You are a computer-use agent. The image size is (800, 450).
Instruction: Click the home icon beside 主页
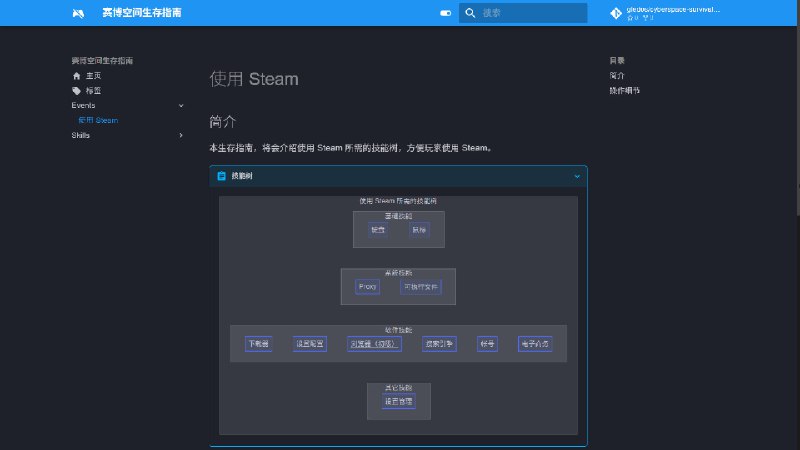pyautogui.click(x=76, y=76)
